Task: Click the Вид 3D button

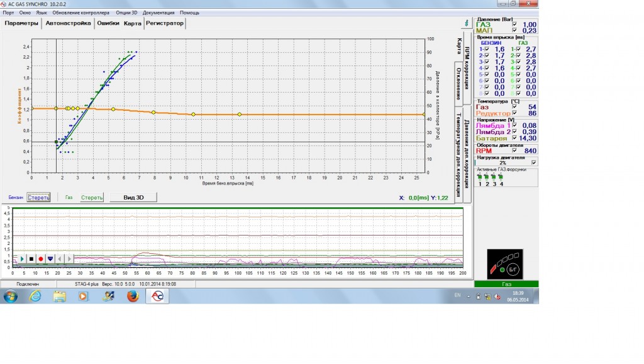Action: pyautogui.click(x=133, y=197)
